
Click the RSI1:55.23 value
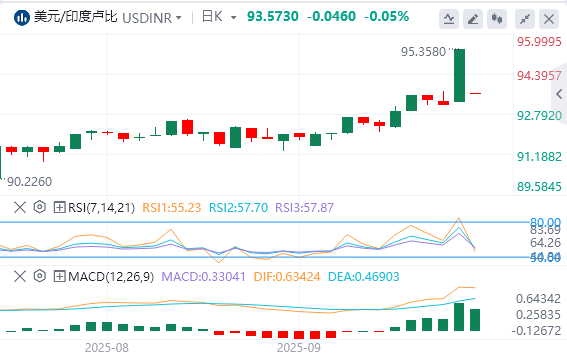click(171, 208)
